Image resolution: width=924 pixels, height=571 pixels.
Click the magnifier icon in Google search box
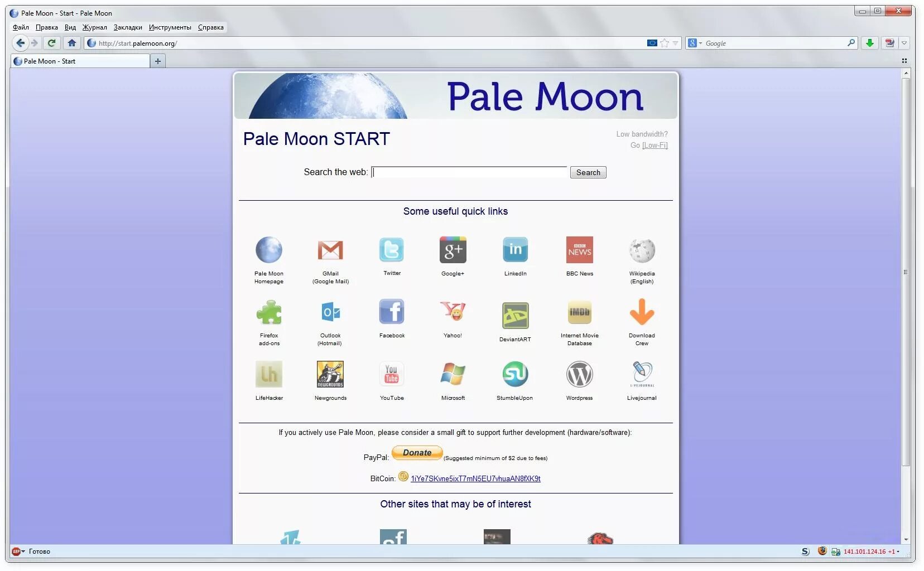(851, 43)
